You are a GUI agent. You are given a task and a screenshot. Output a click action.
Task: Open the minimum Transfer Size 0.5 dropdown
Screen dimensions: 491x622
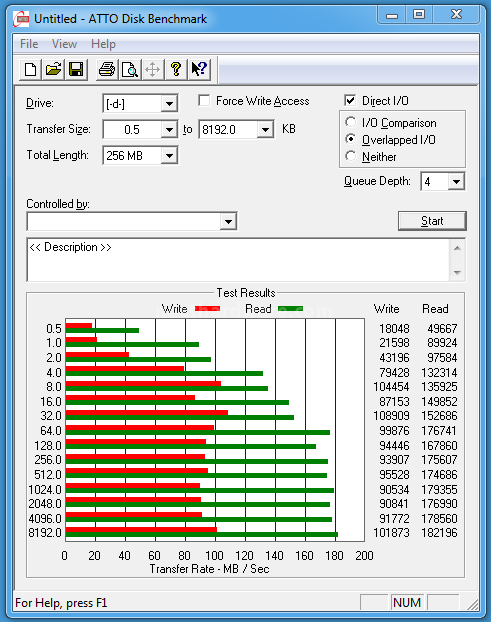click(169, 130)
